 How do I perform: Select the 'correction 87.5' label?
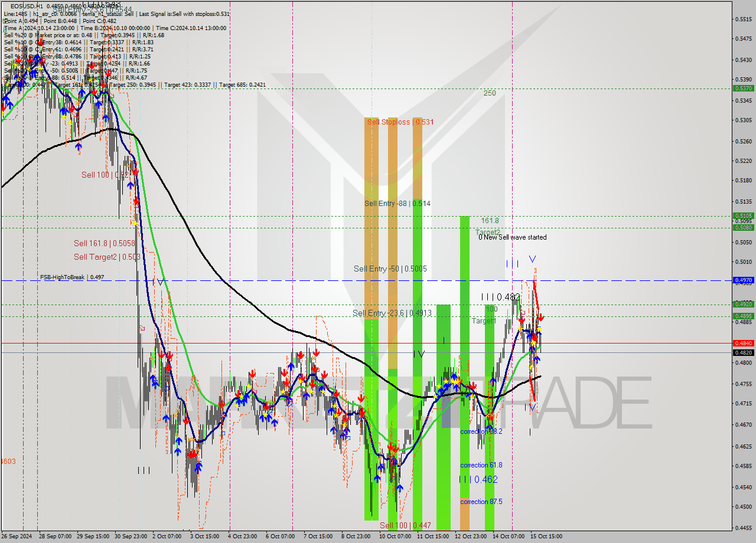click(481, 502)
